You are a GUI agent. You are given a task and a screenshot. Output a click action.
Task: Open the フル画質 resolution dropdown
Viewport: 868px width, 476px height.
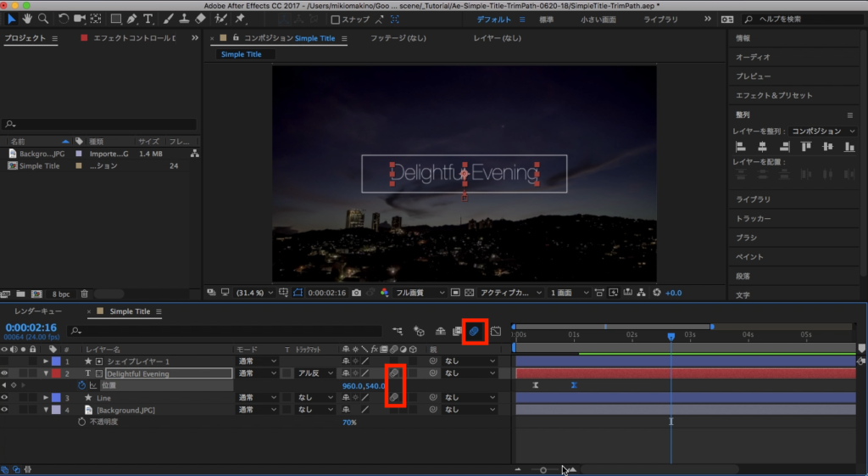[x=420, y=293]
